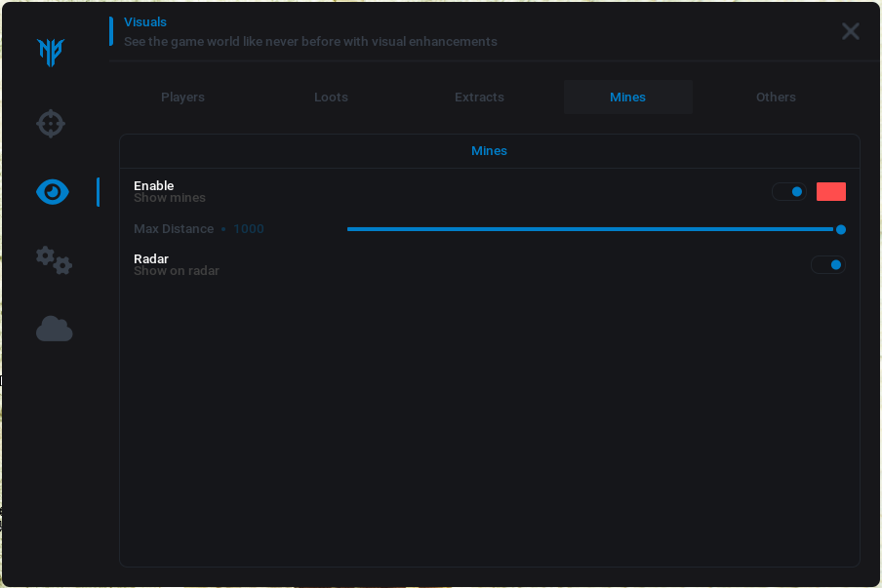The width and height of the screenshot is (882, 588).
Task: Click the blue logo in the sidebar
Action: tap(51, 52)
